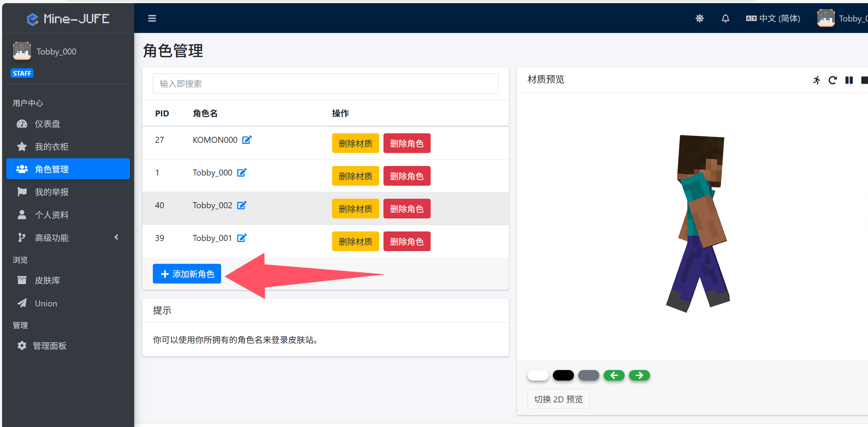868x427 pixels.
Task: Pause the skin preview animation
Action: pos(849,80)
